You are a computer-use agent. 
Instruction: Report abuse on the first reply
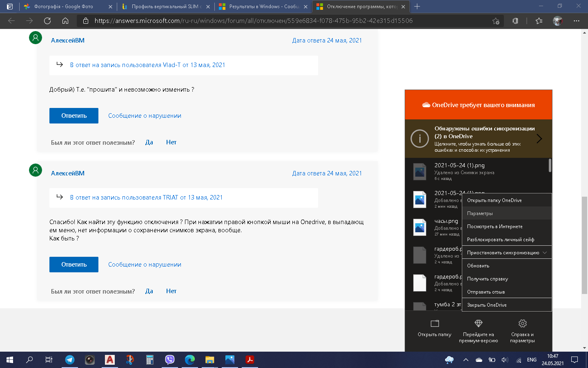click(x=145, y=116)
